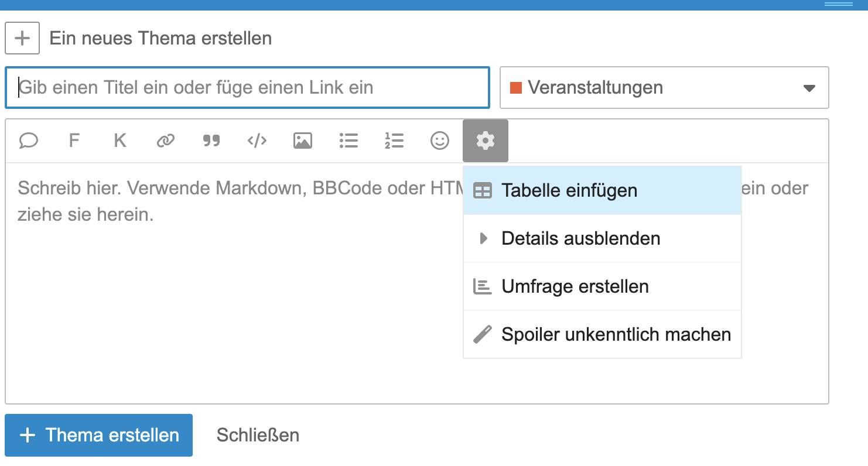This screenshot has width=868, height=466.
Task: Apply bold with the F button
Action: (x=74, y=141)
